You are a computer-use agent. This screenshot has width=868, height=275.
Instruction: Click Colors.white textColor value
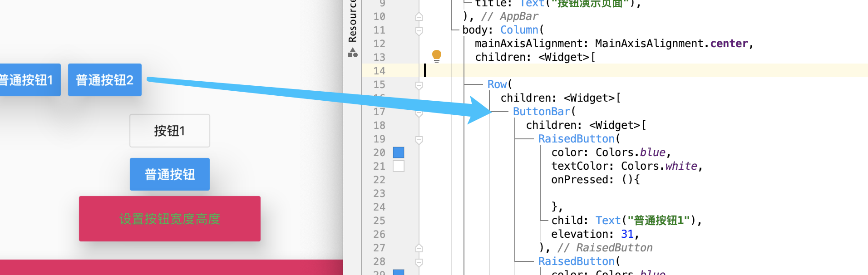[x=659, y=166]
